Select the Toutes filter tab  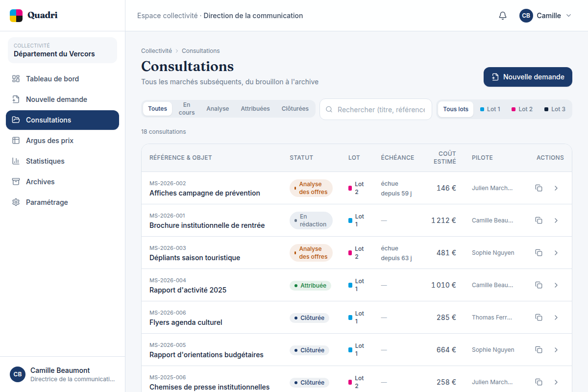(x=157, y=109)
